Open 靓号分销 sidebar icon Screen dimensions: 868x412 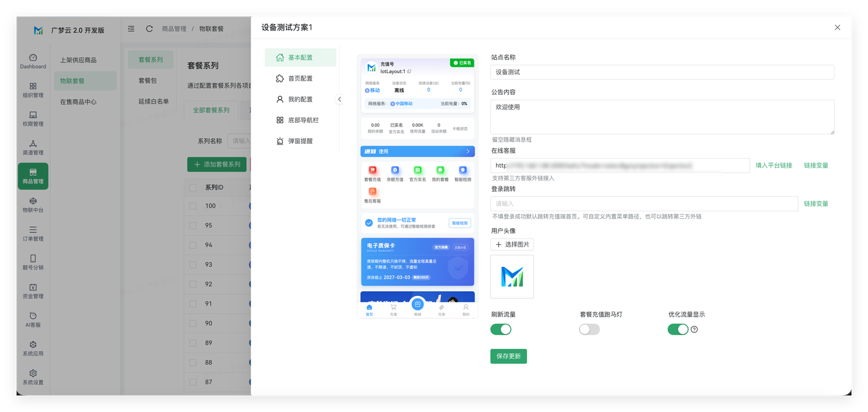33,262
